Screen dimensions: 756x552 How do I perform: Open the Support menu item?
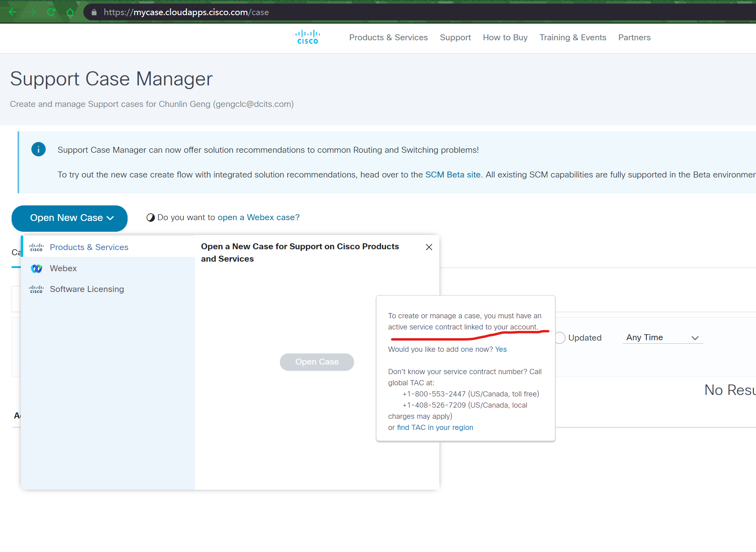[455, 37]
